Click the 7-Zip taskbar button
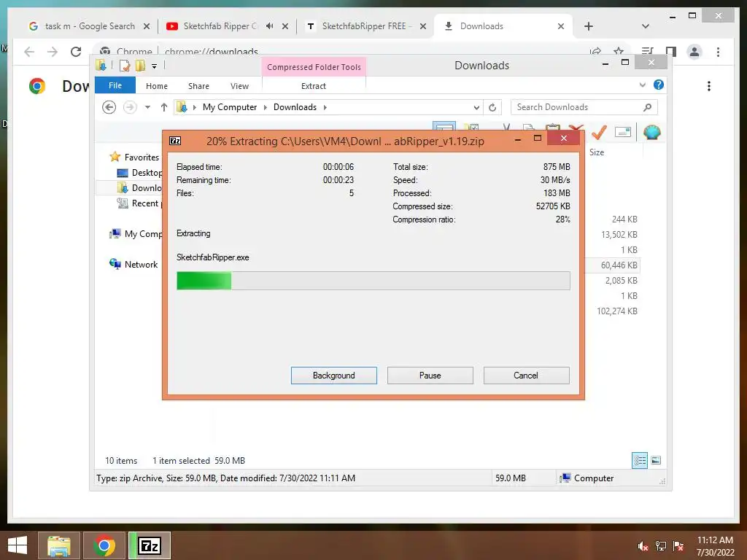747x560 pixels. coord(150,545)
